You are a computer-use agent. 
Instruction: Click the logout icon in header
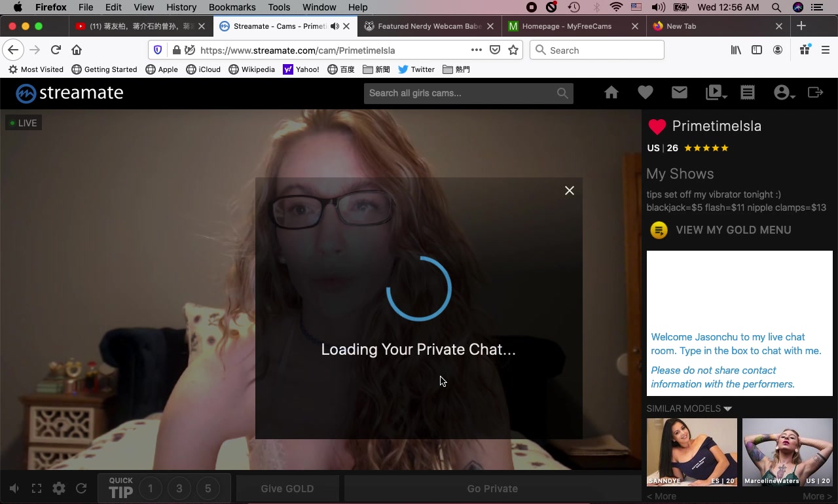815,93
